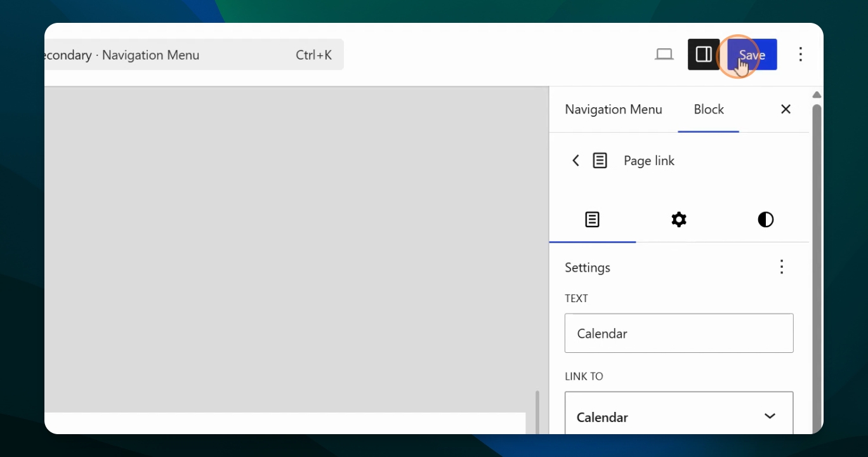
Task: Open the top bar options three-dot menu
Action: coord(801,55)
